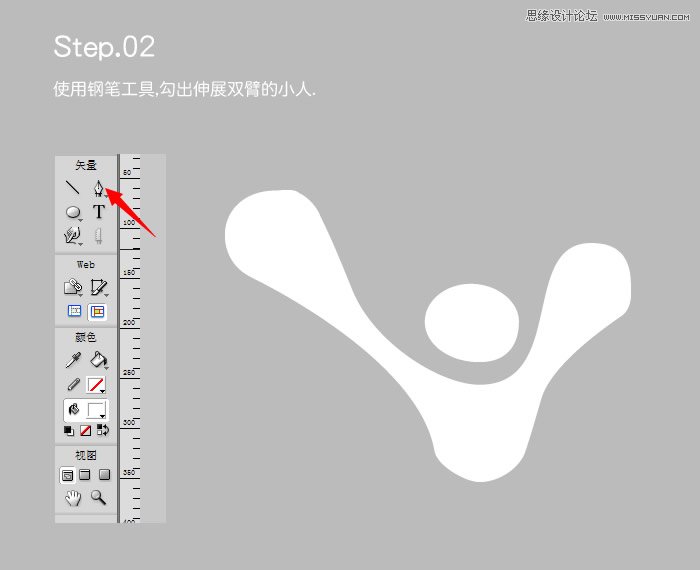
Task: Switch to Standard Screen mode
Action: [68, 474]
